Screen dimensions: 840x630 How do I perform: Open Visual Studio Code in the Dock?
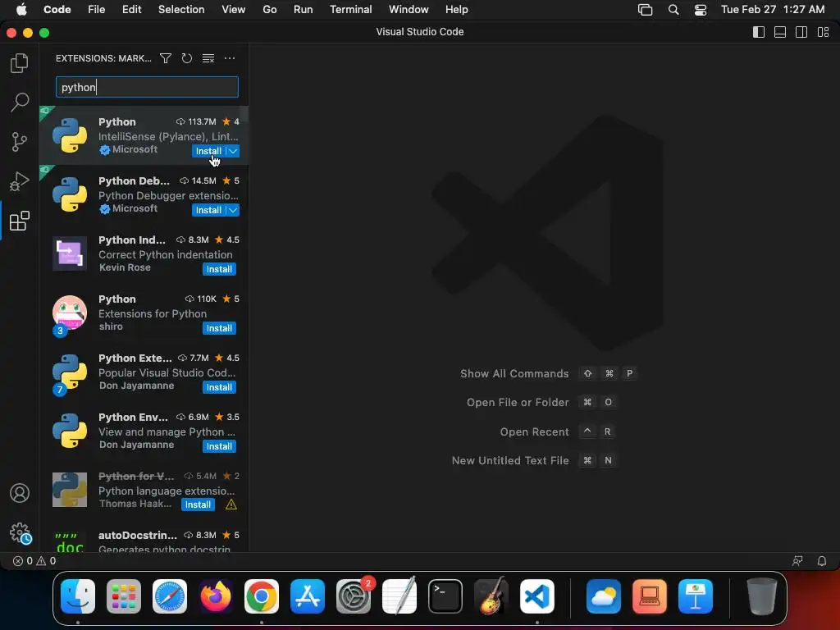point(536,596)
